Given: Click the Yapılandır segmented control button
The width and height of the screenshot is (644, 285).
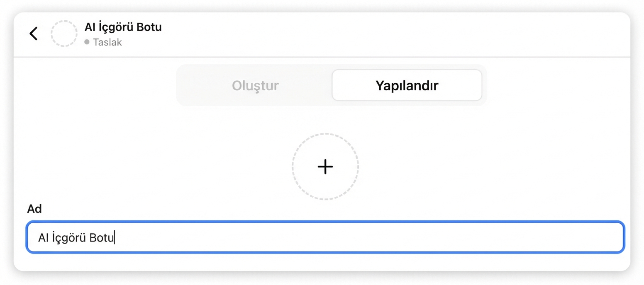Looking at the screenshot, I should tap(407, 85).
